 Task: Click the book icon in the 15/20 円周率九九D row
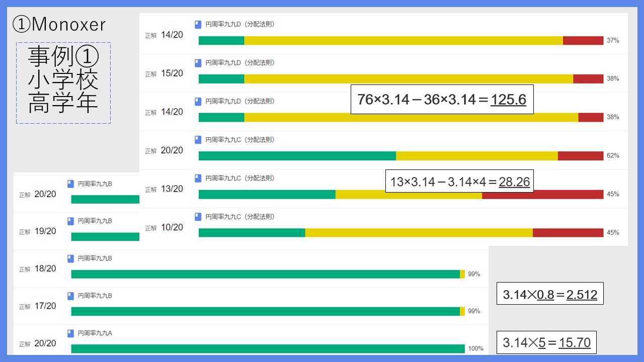[198, 63]
